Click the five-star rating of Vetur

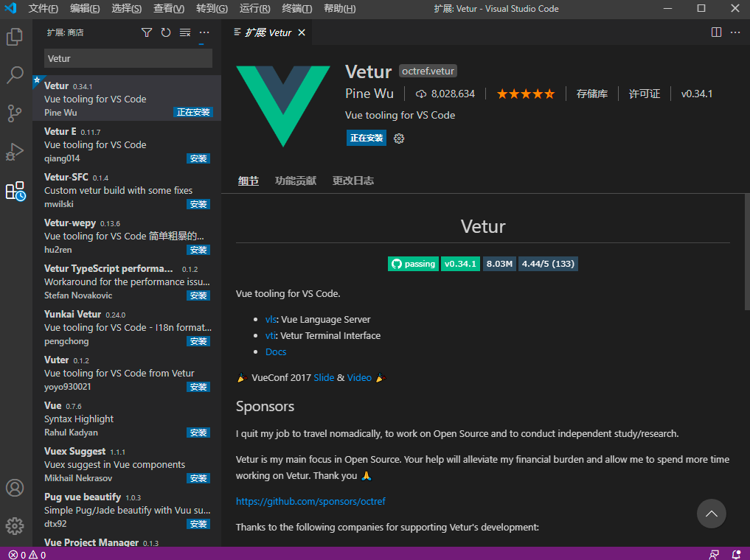526,94
